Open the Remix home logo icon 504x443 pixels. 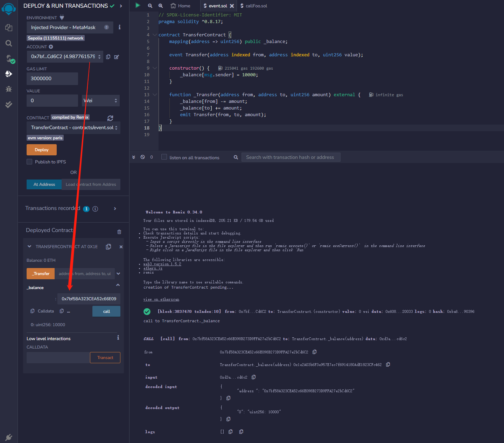click(9, 9)
